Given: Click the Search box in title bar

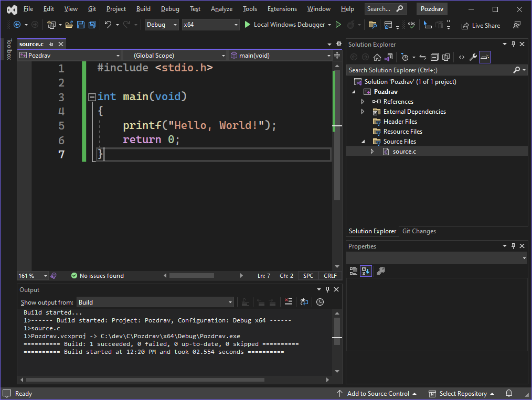Looking at the screenshot, I should 386,9.
